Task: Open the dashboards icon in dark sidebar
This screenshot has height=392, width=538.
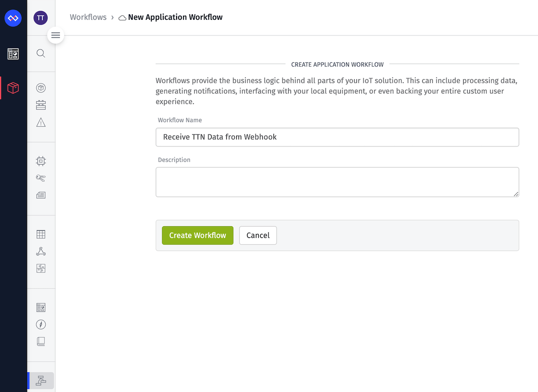Action: click(x=13, y=54)
